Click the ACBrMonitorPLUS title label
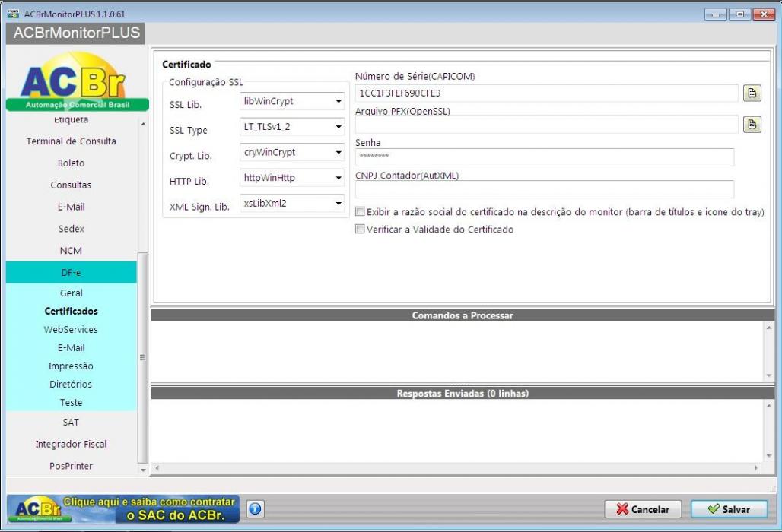The height and width of the screenshot is (532, 782). pyautogui.click(x=76, y=33)
